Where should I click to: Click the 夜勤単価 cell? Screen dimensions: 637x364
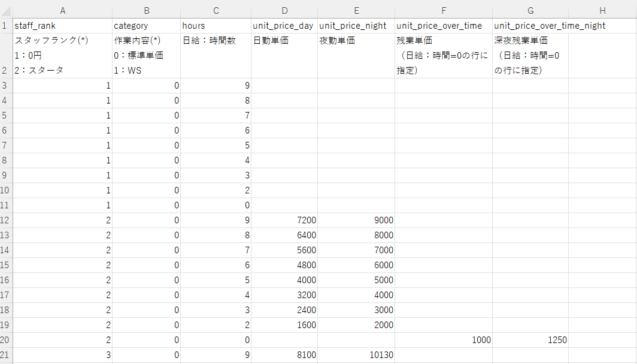[x=356, y=56]
